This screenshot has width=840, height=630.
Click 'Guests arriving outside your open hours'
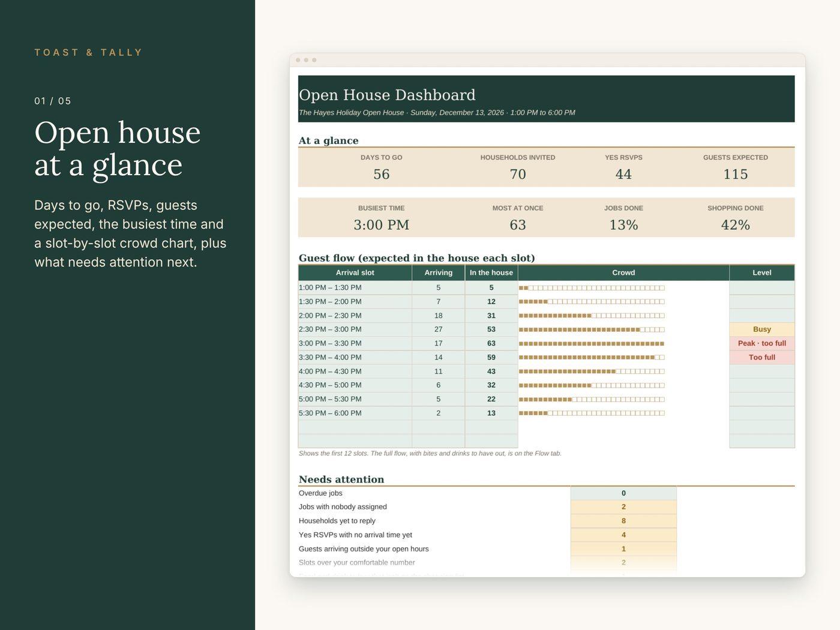(x=364, y=549)
